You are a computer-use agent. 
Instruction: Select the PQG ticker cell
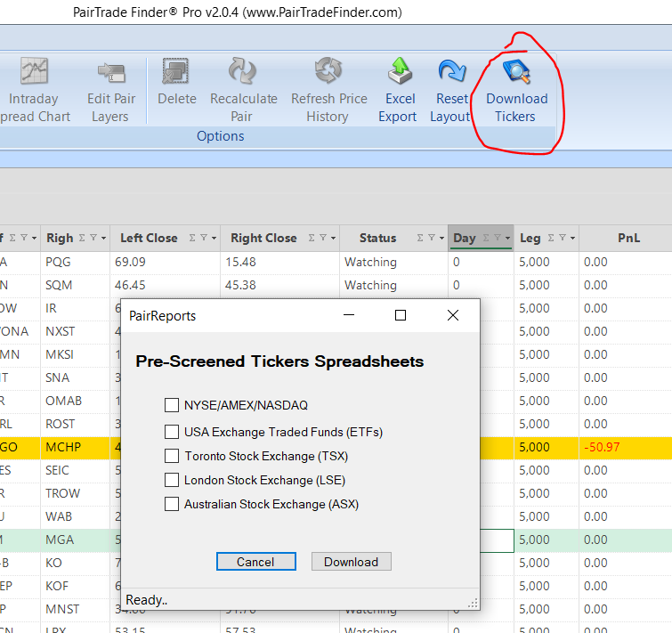click(x=75, y=262)
